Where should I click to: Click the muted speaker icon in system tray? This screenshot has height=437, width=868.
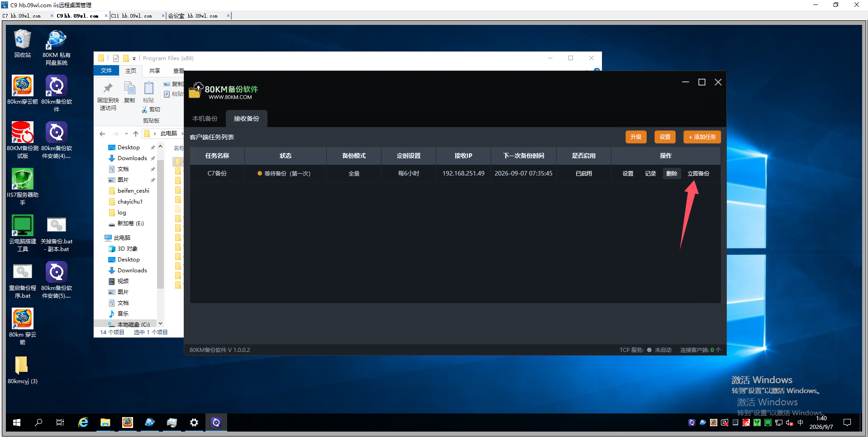[789, 423]
